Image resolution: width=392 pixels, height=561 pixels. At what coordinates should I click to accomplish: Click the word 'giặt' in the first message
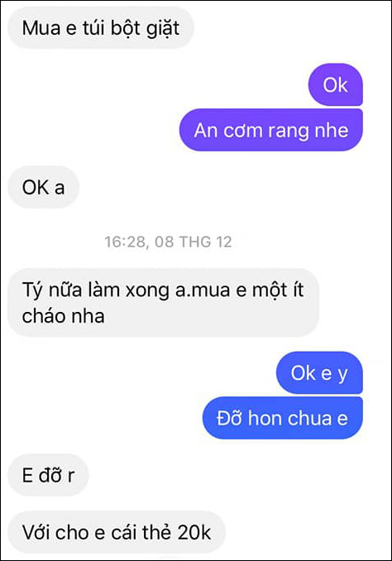(x=163, y=29)
